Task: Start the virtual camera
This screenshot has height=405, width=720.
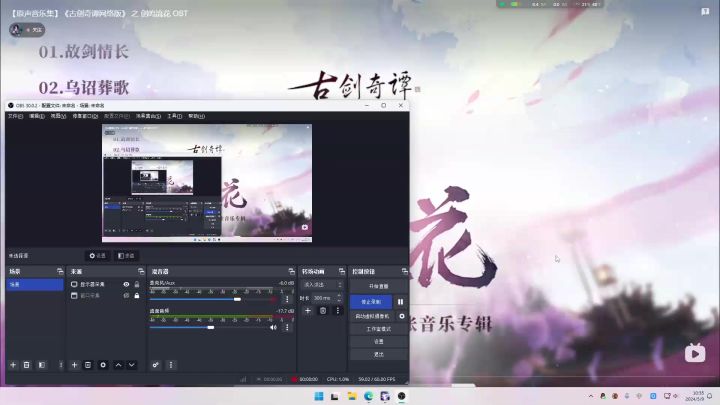Action: pos(372,316)
